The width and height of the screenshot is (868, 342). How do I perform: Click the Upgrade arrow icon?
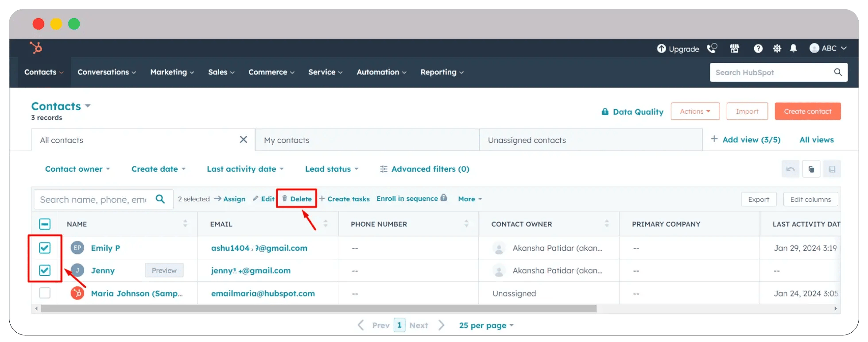pyautogui.click(x=661, y=49)
